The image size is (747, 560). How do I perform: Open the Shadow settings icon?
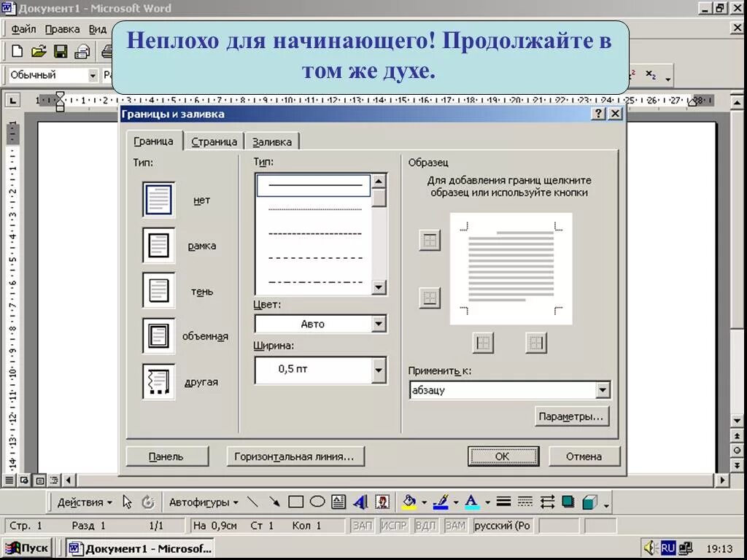(x=568, y=502)
